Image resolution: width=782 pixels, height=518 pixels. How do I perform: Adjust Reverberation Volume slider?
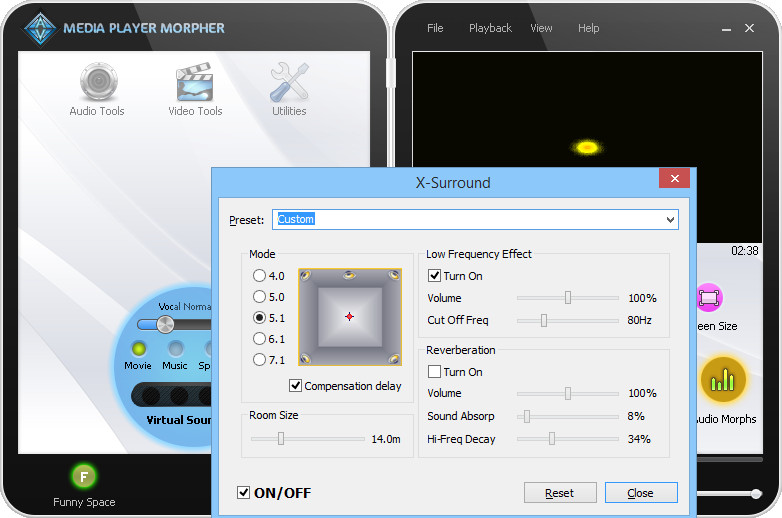(568, 393)
